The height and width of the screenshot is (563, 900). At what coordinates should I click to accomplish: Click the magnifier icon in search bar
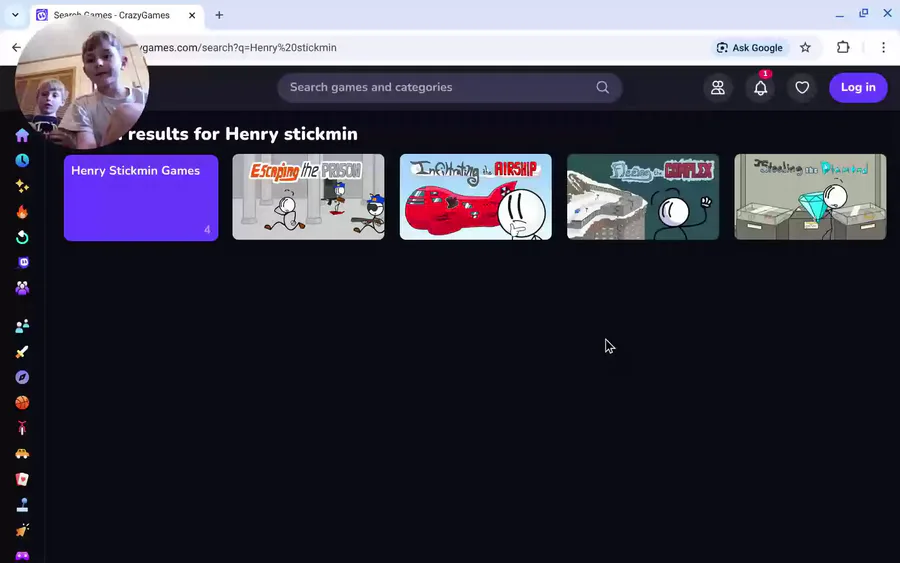(602, 87)
